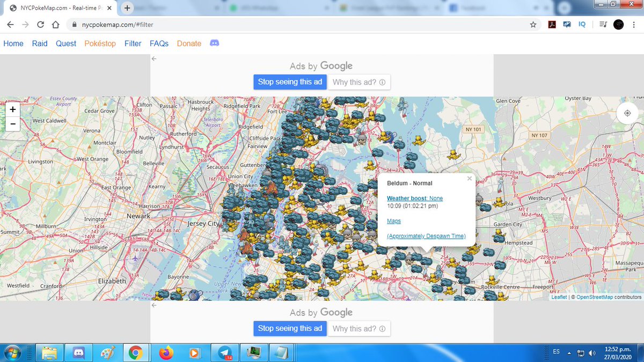Open the blue screen-share extension icon
This screenshot has width=644, height=362.
pos(567,25)
